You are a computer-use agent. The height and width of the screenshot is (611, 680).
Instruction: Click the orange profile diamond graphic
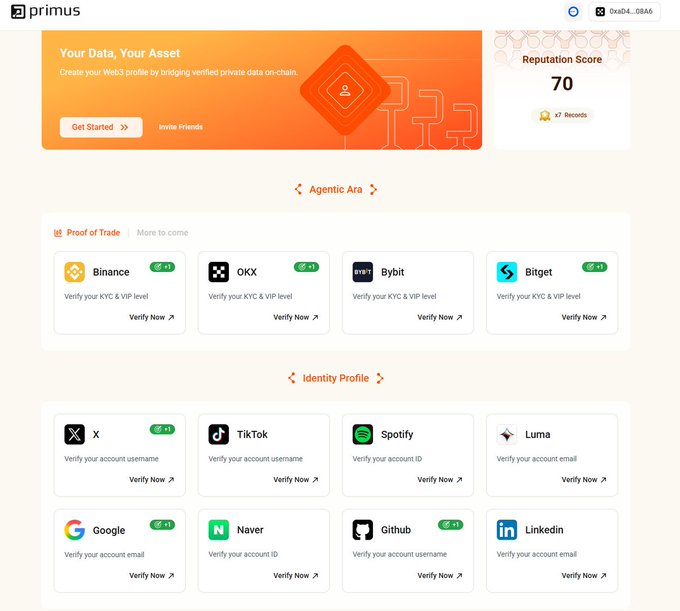tap(345, 90)
